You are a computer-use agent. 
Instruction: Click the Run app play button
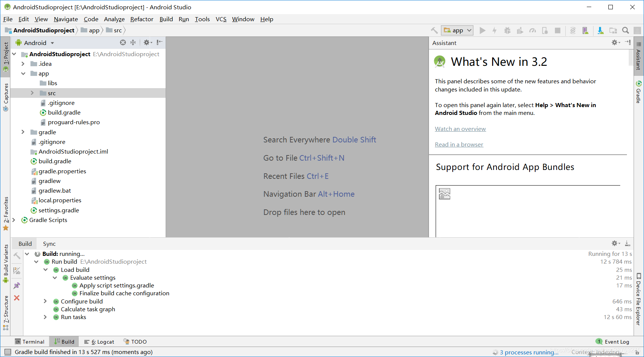pos(482,30)
